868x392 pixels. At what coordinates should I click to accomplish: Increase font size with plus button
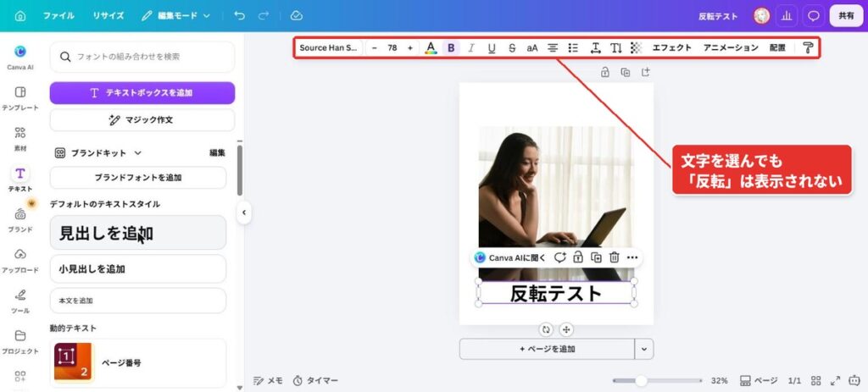coord(410,48)
